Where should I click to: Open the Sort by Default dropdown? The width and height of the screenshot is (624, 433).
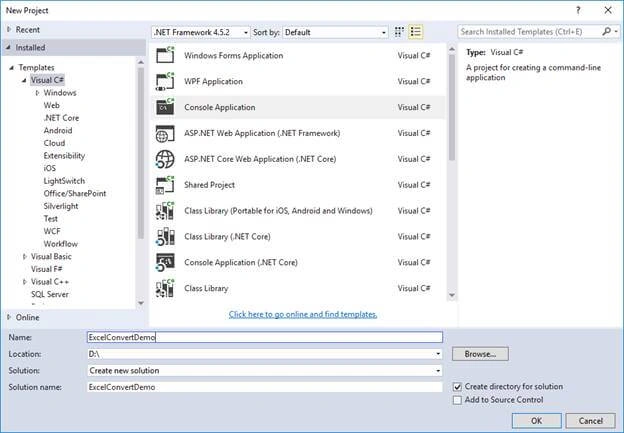[x=335, y=32]
